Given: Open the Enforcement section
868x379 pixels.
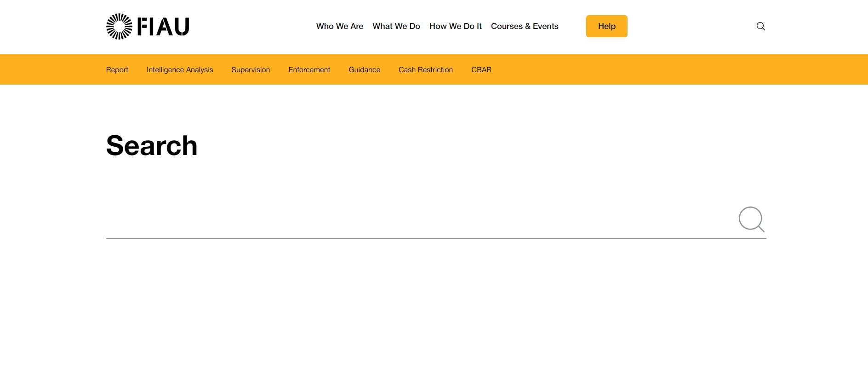Looking at the screenshot, I should (309, 69).
